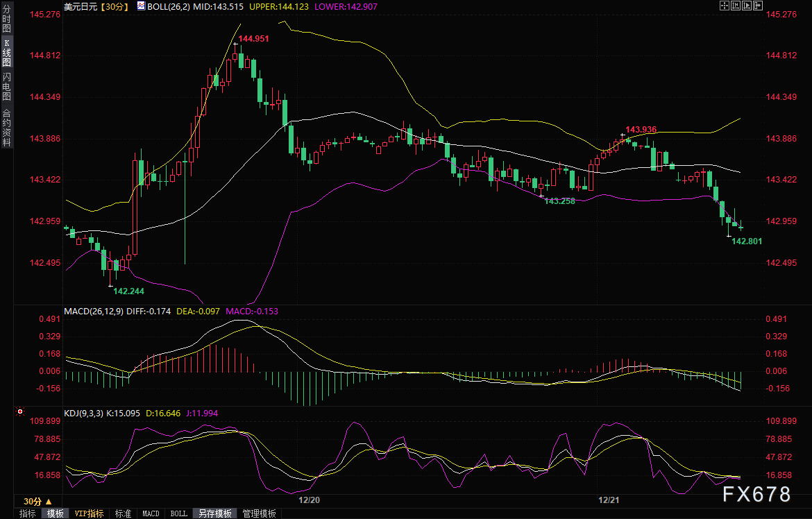812x519 pixels.
Task: Switch to the 分时图 sidebar tab
Action: point(7,19)
